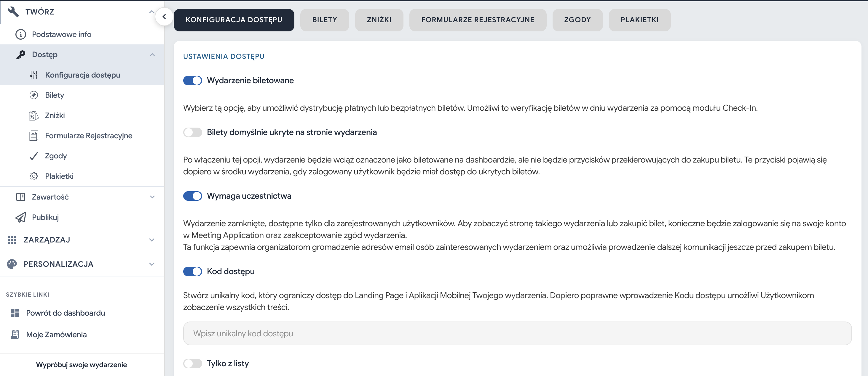
Task: Focus the unikalny kod dostępu field
Action: coord(517,333)
